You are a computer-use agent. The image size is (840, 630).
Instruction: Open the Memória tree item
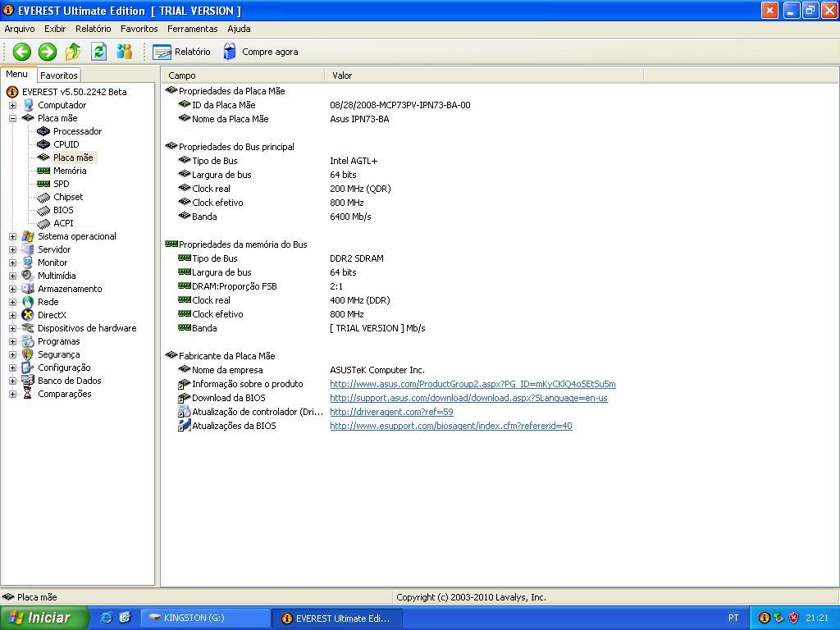click(x=70, y=171)
